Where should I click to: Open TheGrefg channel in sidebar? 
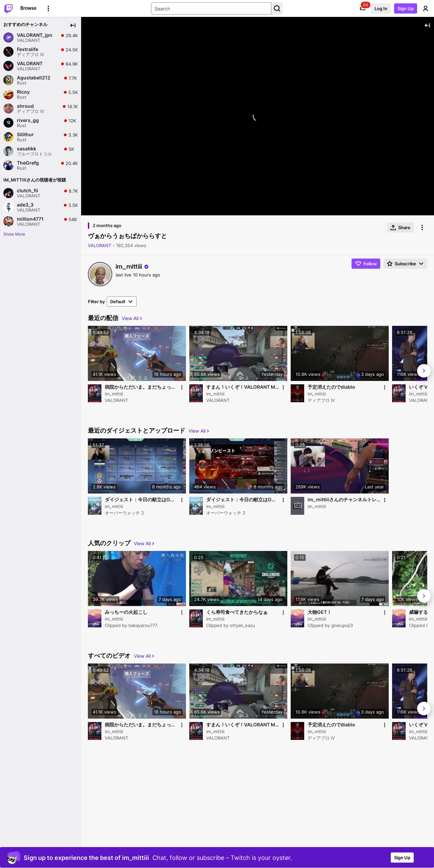(x=41, y=165)
